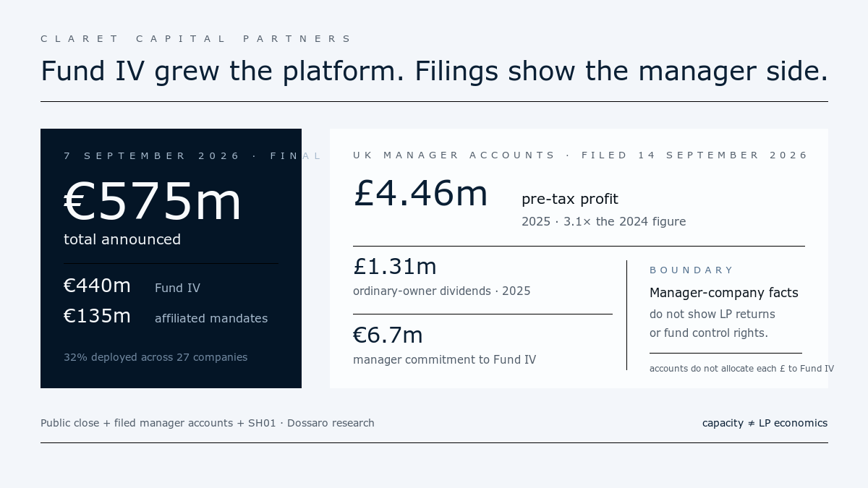868x488 pixels.
Task: Click the 'capacity ≠ LP economics' tagline
Action: pos(765,423)
